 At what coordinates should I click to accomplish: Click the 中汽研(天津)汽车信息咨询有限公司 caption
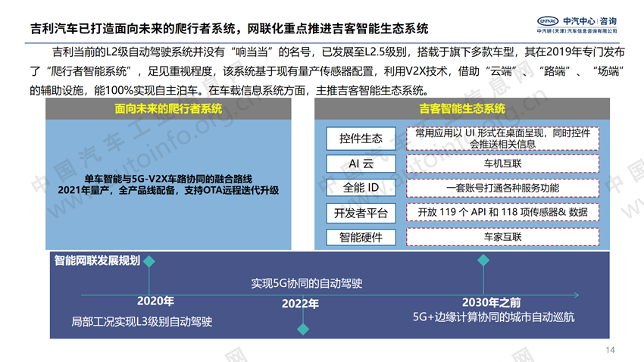point(577,31)
